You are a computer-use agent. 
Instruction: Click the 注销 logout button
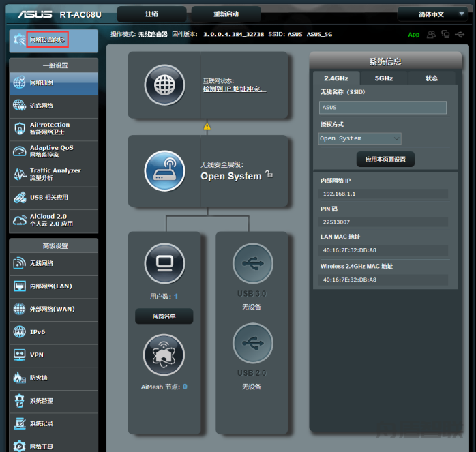click(151, 14)
